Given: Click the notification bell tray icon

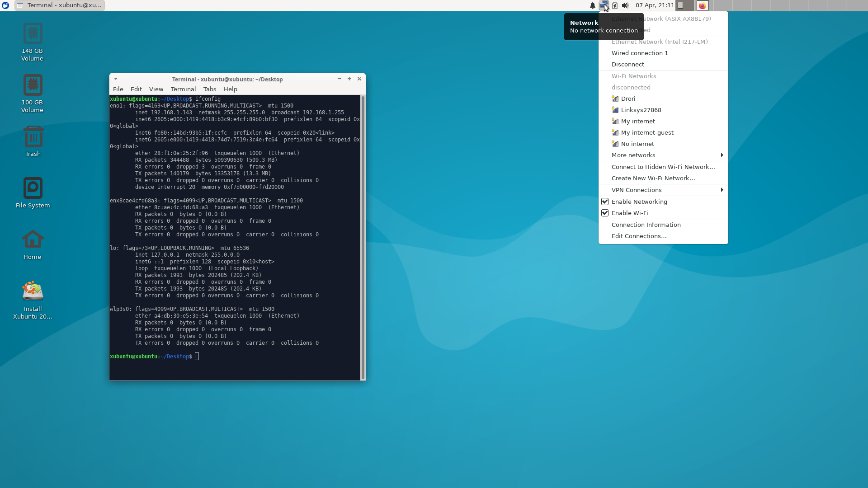Looking at the screenshot, I should (592, 5).
